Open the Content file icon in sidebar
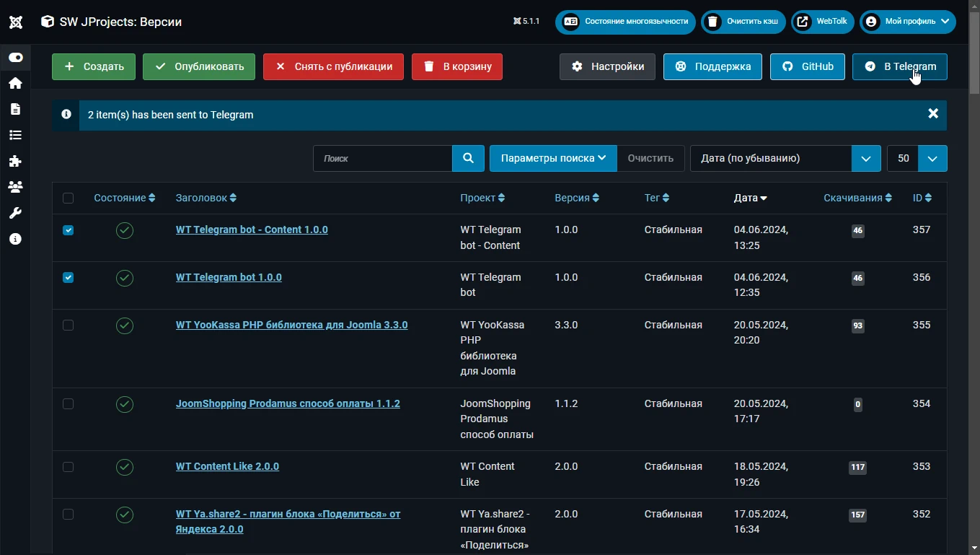Screen dimensions: 980x555 pyautogui.click(x=15, y=109)
